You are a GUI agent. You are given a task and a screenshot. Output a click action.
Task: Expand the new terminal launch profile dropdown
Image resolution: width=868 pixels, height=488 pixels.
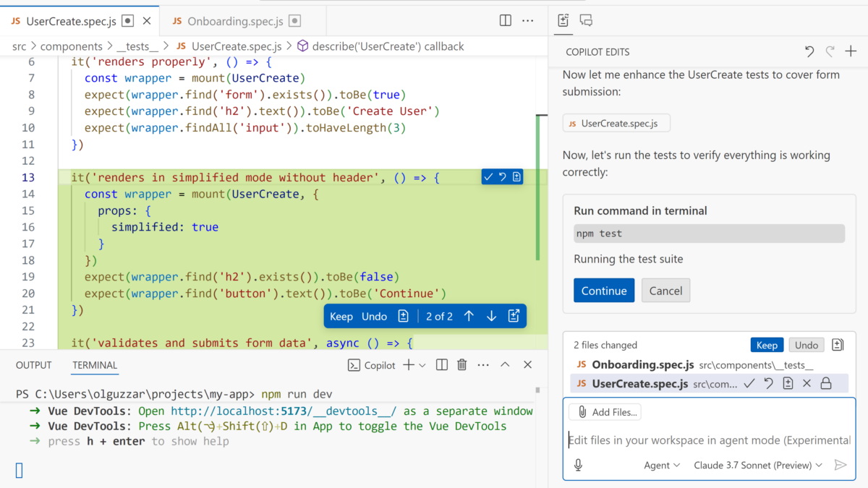coord(422,365)
